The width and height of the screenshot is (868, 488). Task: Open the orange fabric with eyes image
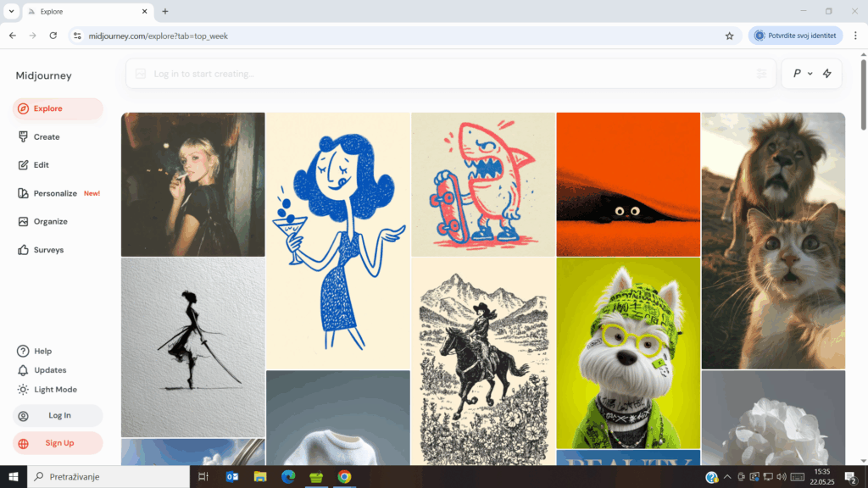pyautogui.click(x=628, y=184)
